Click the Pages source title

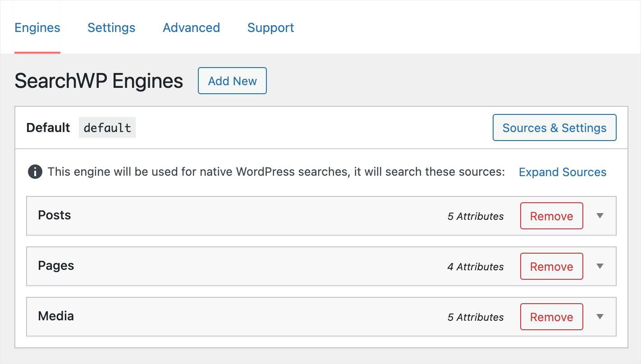[x=56, y=266]
